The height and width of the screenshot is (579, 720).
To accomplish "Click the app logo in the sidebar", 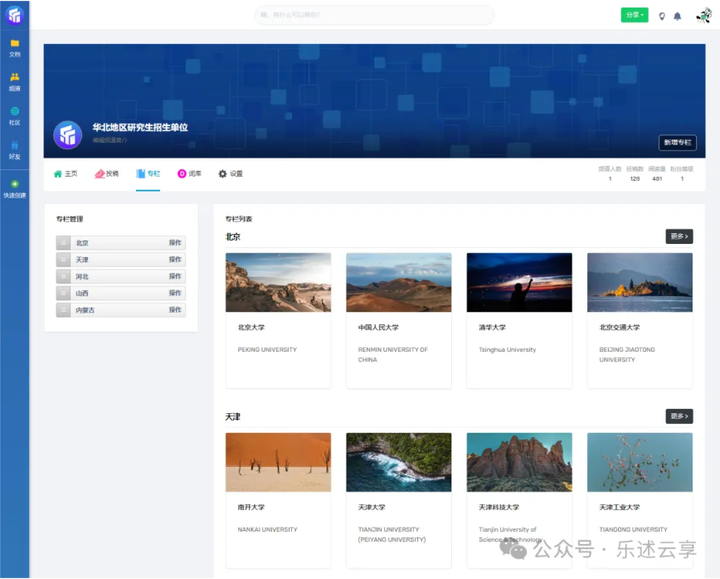I will 15,15.
